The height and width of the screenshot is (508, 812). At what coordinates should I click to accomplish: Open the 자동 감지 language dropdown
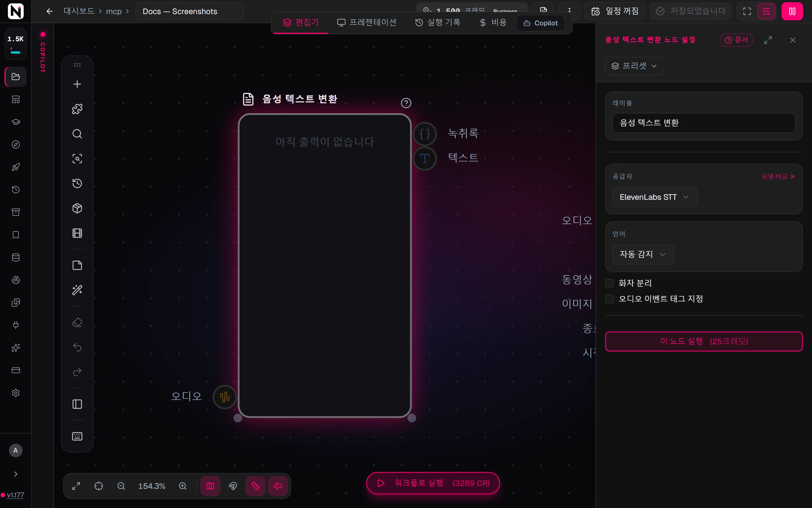(x=643, y=254)
